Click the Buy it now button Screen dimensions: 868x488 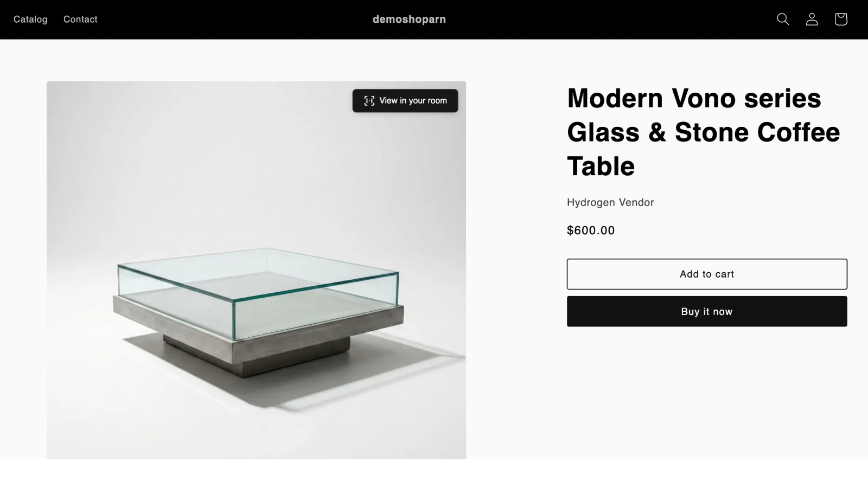click(x=706, y=311)
